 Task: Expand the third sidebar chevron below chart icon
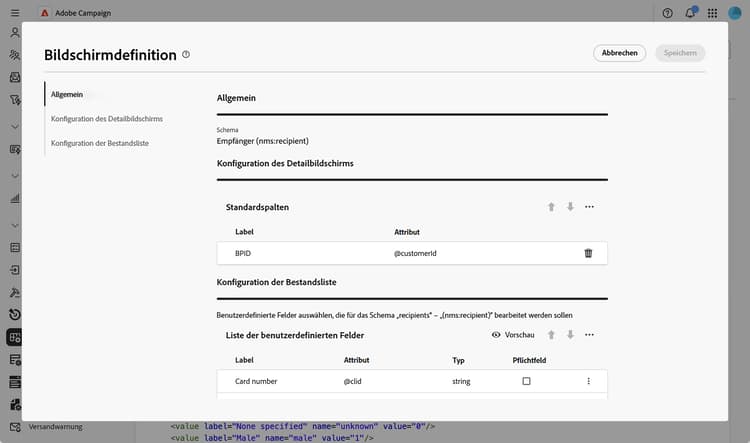(15, 225)
